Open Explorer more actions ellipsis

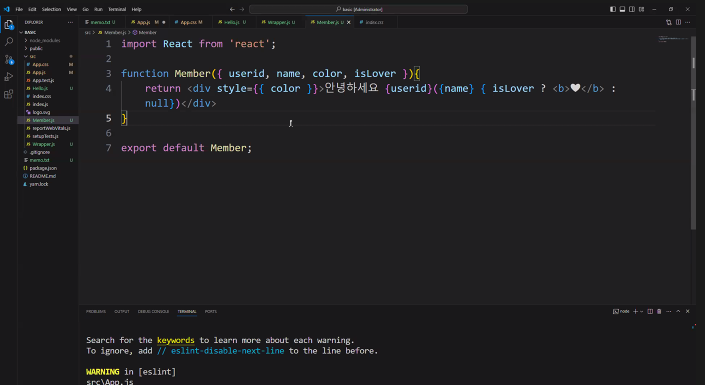[x=70, y=22]
